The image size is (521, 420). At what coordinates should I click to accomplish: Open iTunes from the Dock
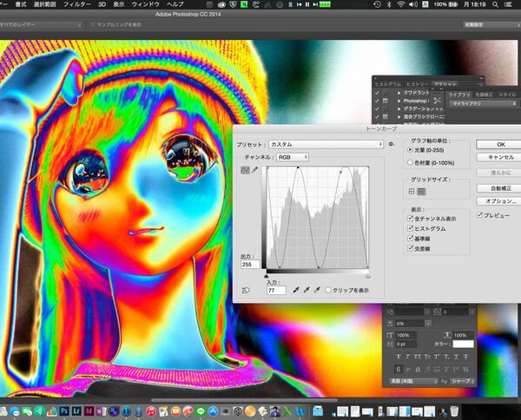point(151,411)
